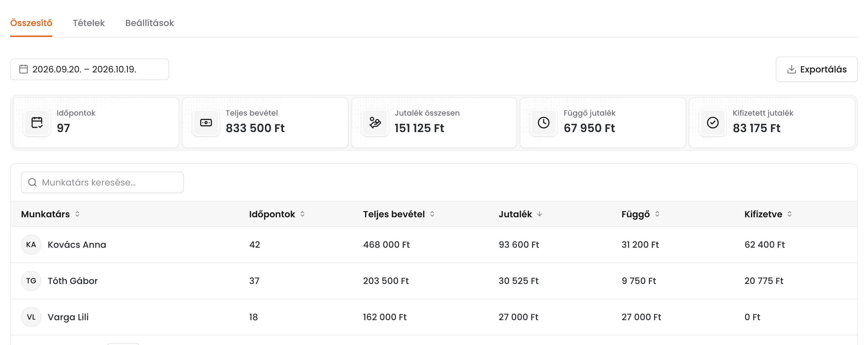Select the name Varga Lili
This screenshot has height=345, width=868.
point(68,317)
